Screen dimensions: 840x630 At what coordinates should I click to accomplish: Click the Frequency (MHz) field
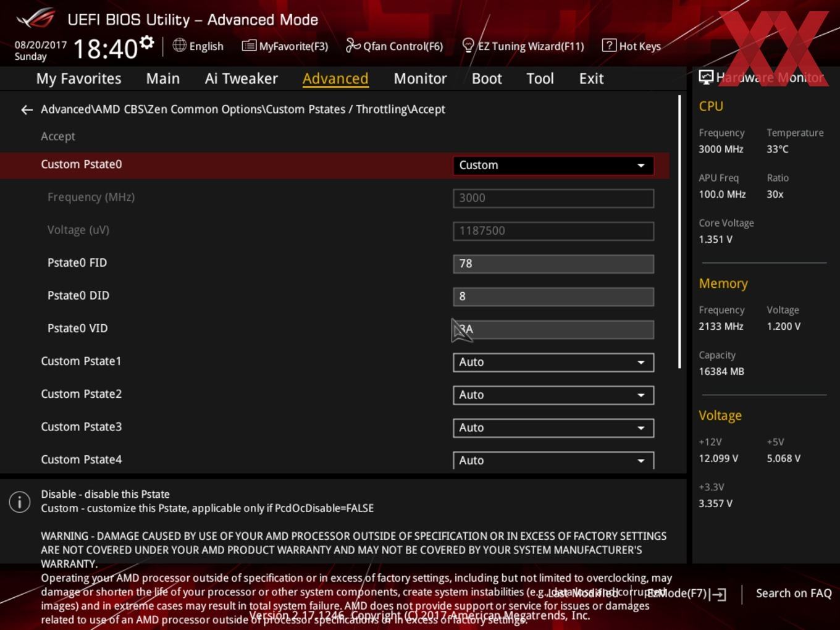point(553,198)
